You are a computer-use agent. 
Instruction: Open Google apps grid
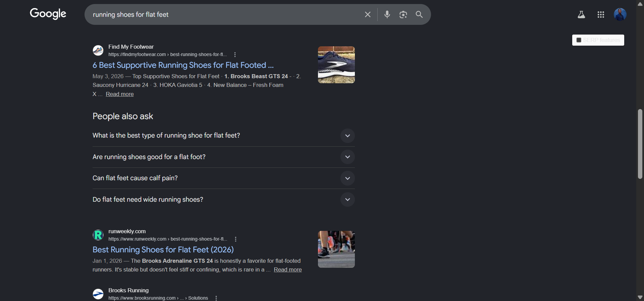601,14
